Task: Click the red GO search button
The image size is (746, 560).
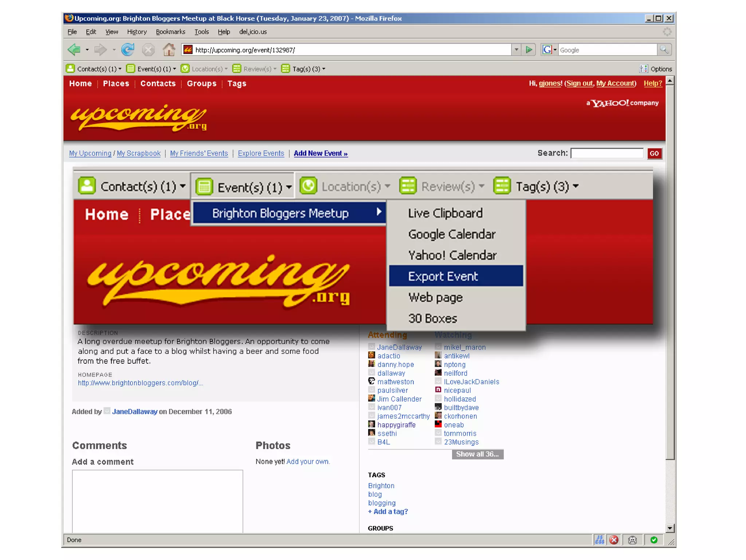Action: (x=654, y=153)
